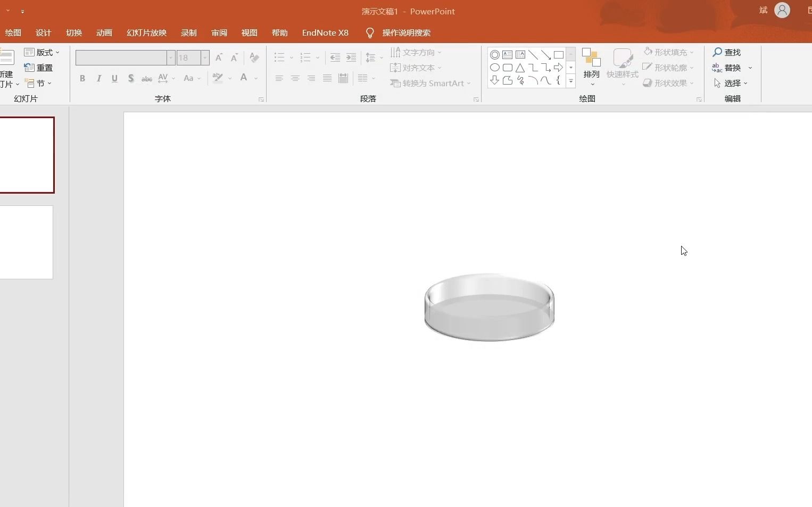
Task: Open the 切换 Transitions tab
Action: [x=74, y=33]
